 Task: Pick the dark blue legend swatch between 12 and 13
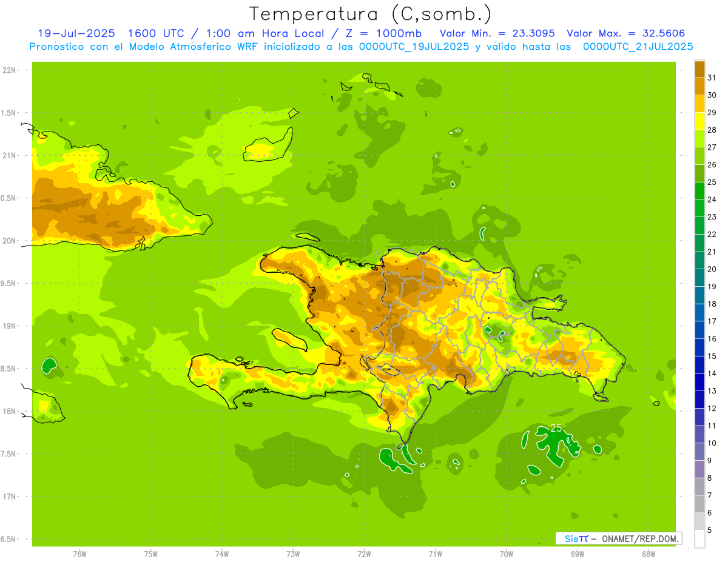pos(699,400)
